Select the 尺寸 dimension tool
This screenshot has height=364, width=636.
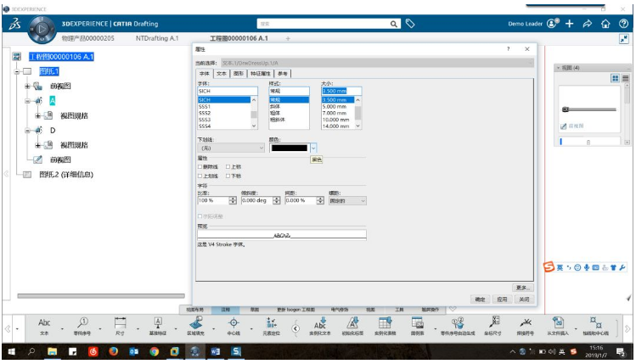pos(120,327)
